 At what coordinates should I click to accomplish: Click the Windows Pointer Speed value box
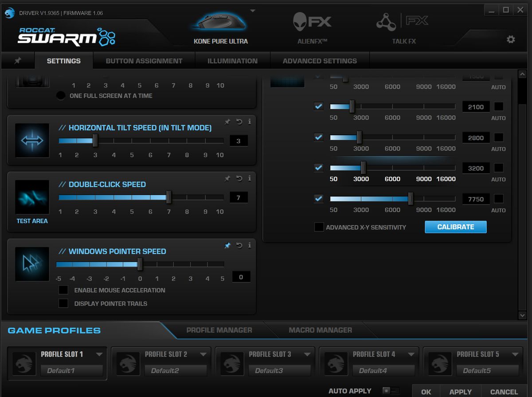click(x=241, y=277)
